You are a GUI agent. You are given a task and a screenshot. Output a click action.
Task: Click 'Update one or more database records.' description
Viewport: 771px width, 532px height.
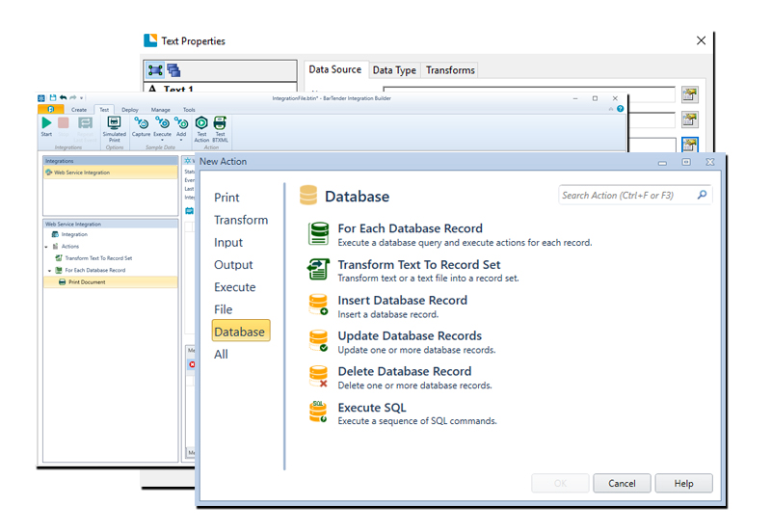coord(416,350)
